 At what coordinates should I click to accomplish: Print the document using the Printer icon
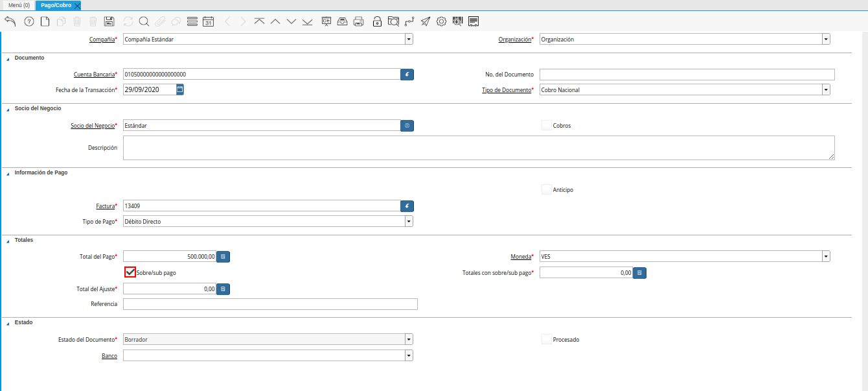tap(358, 21)
